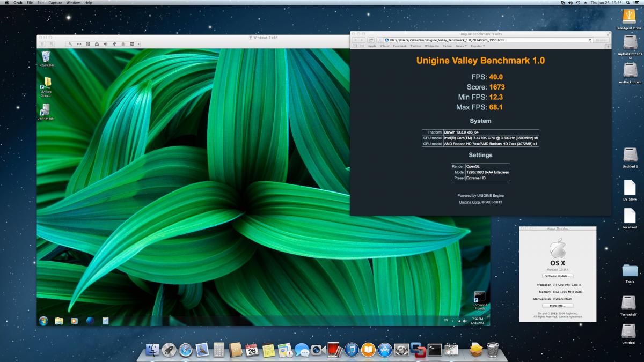Open Recycle Bin on Windows desktop

point(46,58)
